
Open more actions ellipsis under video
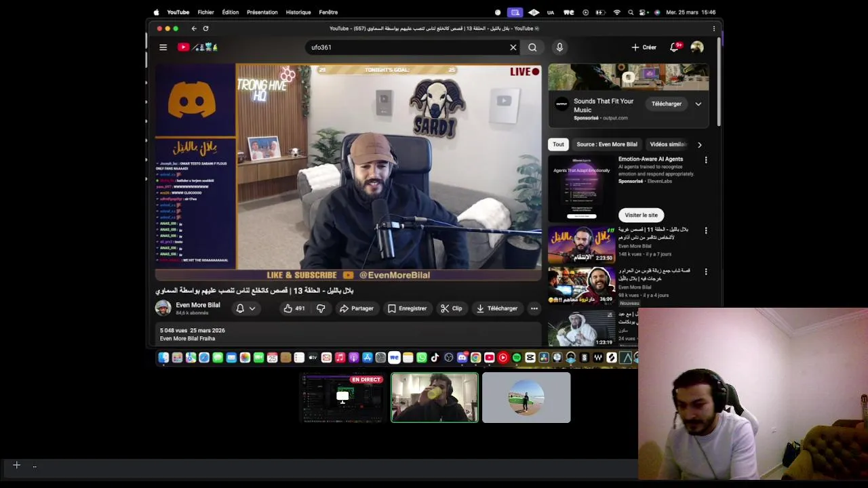click(534, 308)
